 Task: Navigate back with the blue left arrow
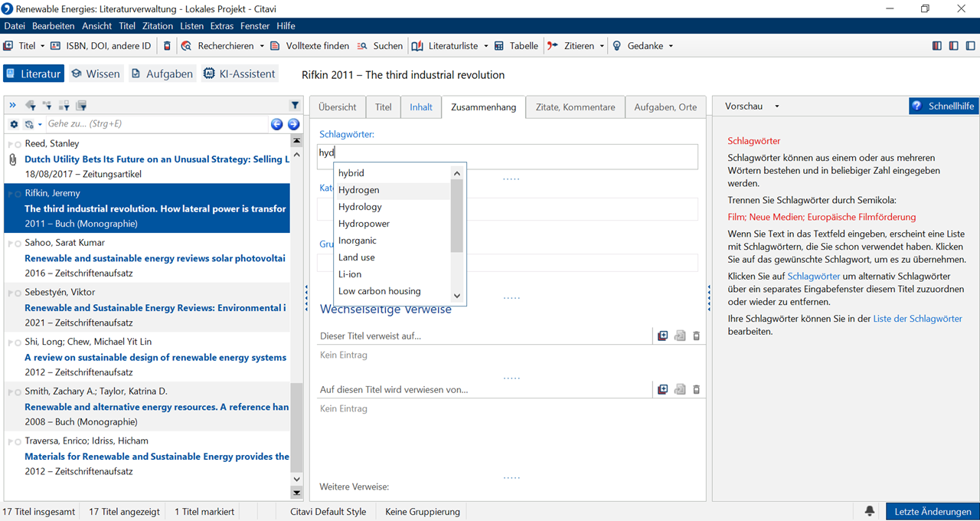(x=277, y=124)
